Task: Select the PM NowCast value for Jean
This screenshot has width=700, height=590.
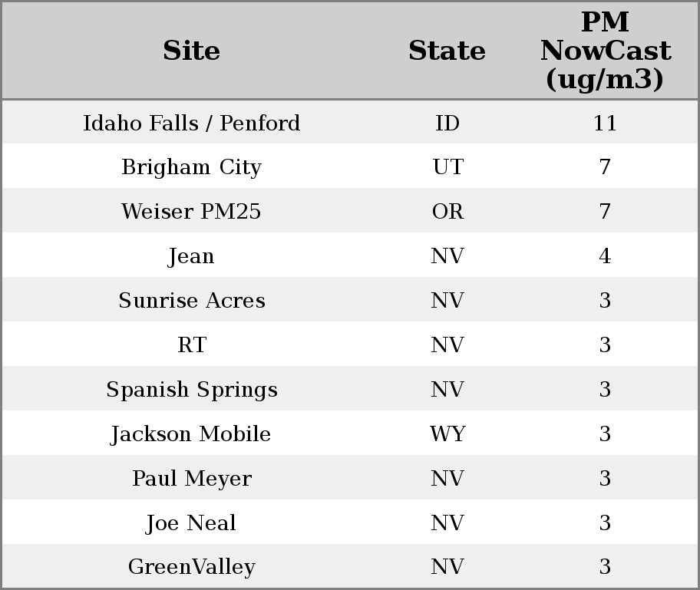Action: pyautogui.click(x=605, y=256)
